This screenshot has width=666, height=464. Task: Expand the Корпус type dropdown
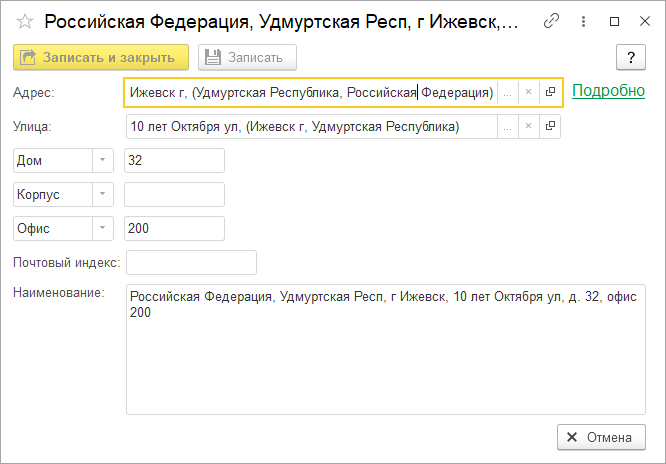point(104,194)
